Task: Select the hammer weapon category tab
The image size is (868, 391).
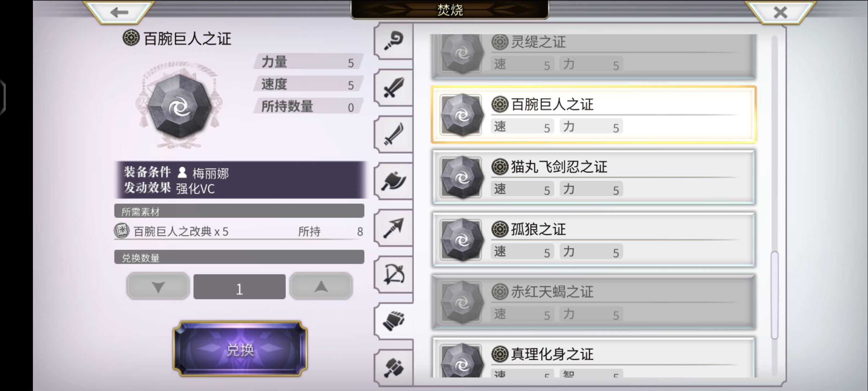Action: [393, 368]
